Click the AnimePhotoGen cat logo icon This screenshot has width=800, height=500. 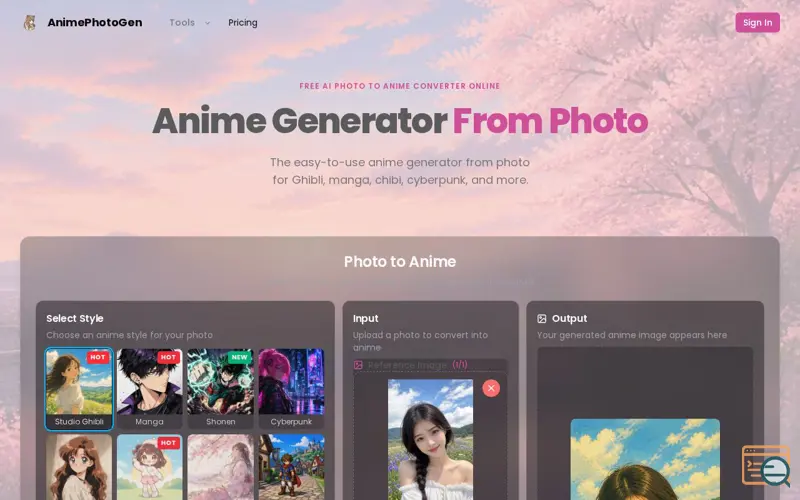click(x=30, y=22)
